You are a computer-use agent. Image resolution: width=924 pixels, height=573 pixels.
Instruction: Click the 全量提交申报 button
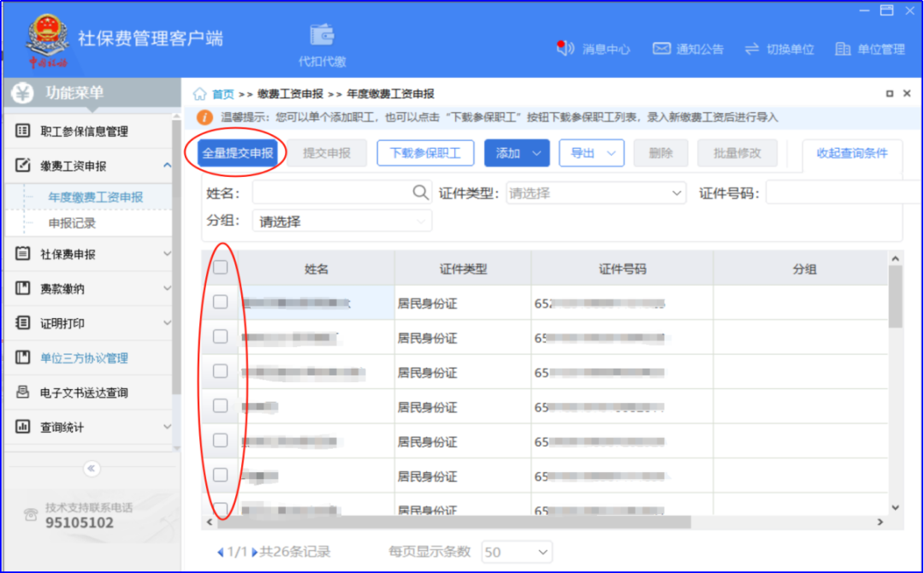coord(238,153)
